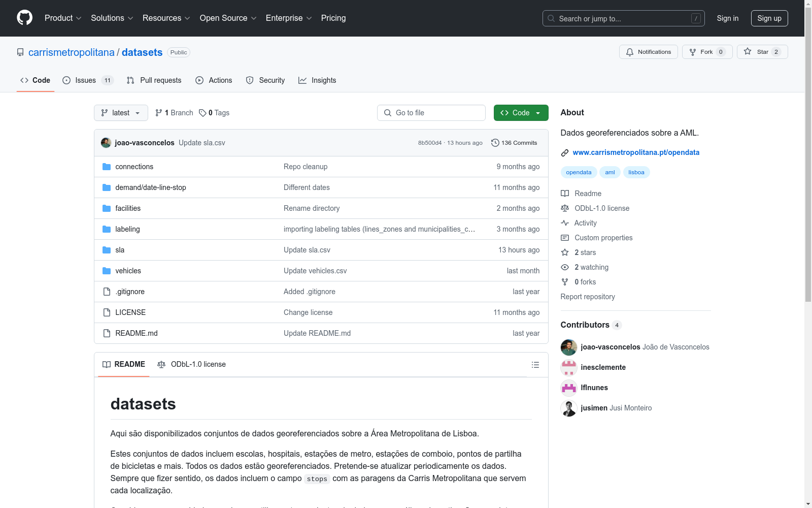Click the lisboa topic tag

pos(636,172)
